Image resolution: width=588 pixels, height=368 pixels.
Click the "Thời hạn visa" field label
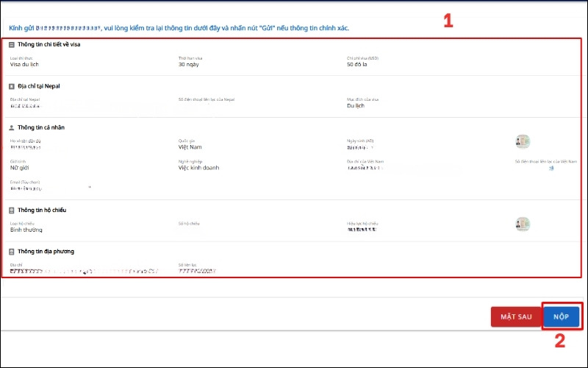pos(190,58)
